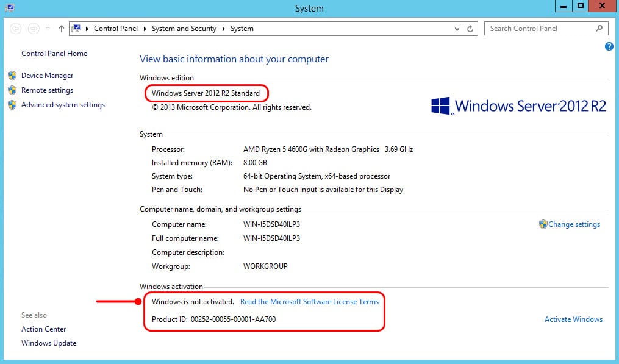
Task: Read the Microsoft Software License Terms
Action: tap(310, 302)
